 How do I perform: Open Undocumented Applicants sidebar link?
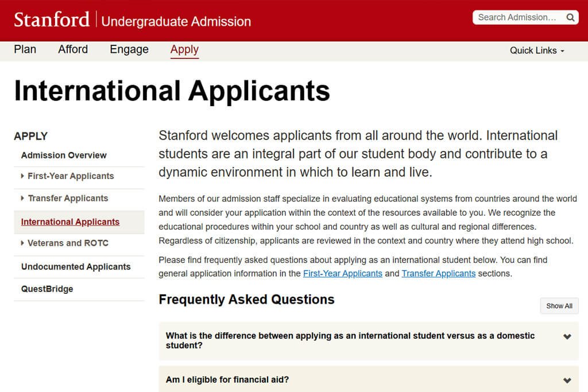76,267
